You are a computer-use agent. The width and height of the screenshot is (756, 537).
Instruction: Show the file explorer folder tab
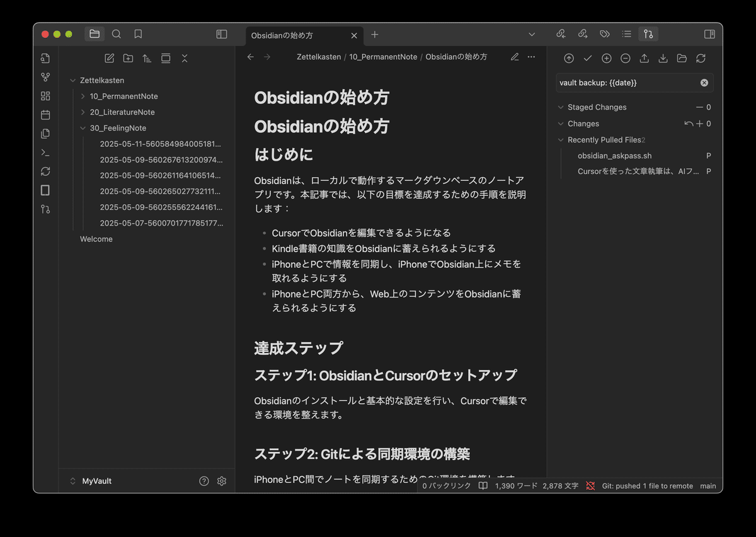point(94,34)
